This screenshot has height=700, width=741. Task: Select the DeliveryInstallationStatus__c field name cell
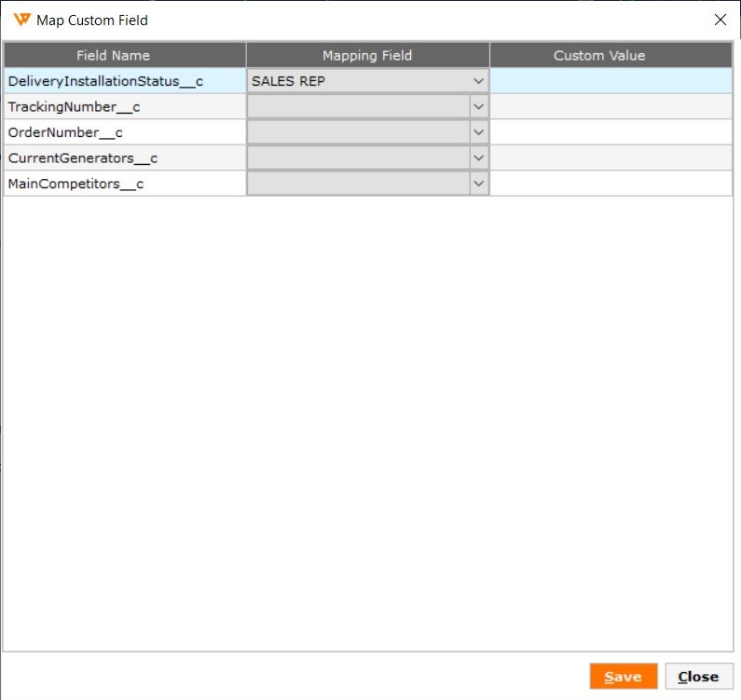point(125,81)
